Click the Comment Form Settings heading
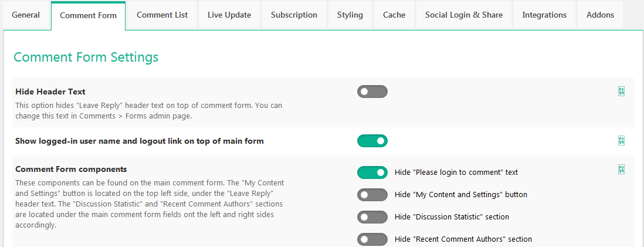Image resolution: width=644 pixels, height=247 pixels. pyautogui.click(x=86, y=57)
